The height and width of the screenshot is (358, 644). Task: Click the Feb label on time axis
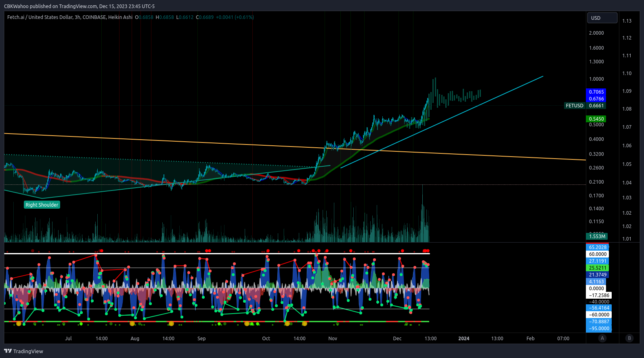[x=531, y=339]
